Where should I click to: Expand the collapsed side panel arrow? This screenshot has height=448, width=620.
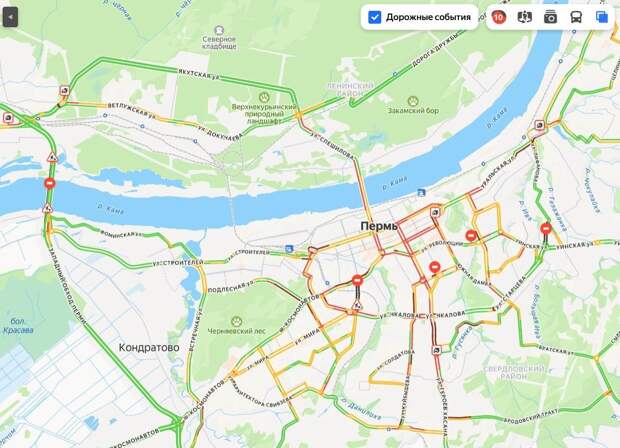[10, 17]
